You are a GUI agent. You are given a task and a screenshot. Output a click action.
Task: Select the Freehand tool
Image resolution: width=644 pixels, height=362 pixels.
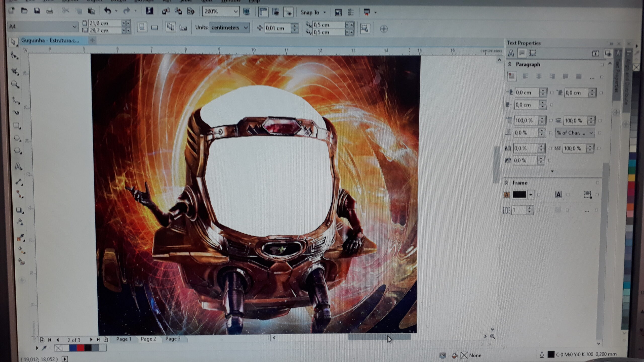(16, 100)
